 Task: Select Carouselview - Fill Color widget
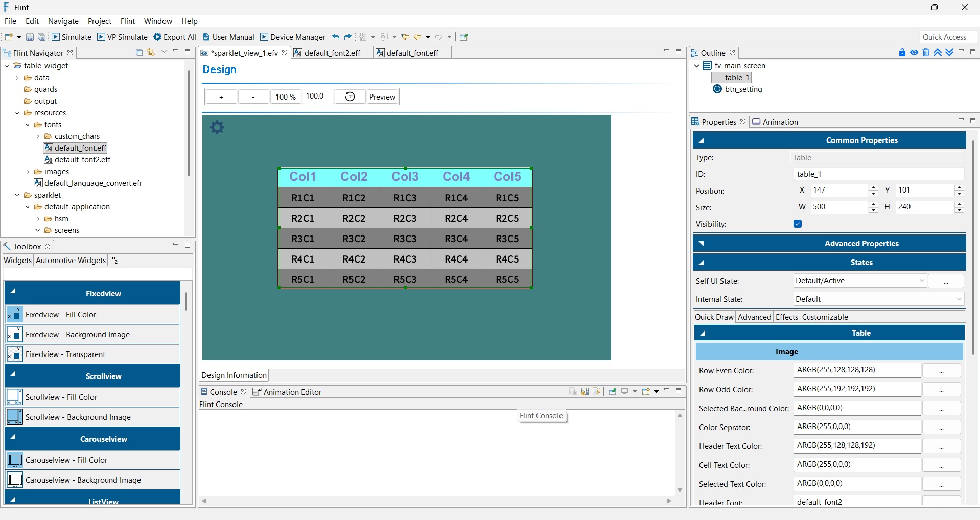pyautogui.click(x=92, y=460)
